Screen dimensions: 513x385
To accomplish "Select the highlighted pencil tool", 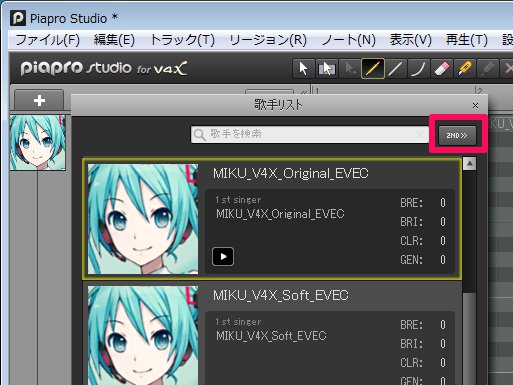I will pyautogui.click(x=373, y=69).
